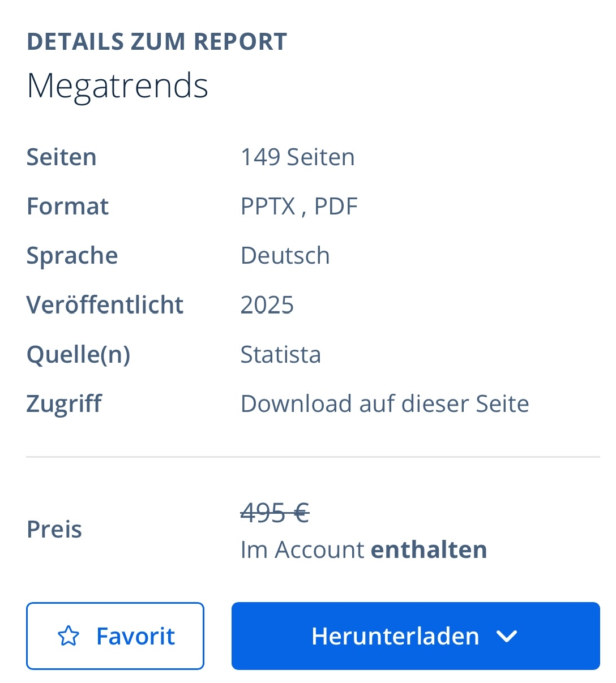The image size is (616, 683).
Task: Click the Im Account enthalten text
Action: coord(363,550)
